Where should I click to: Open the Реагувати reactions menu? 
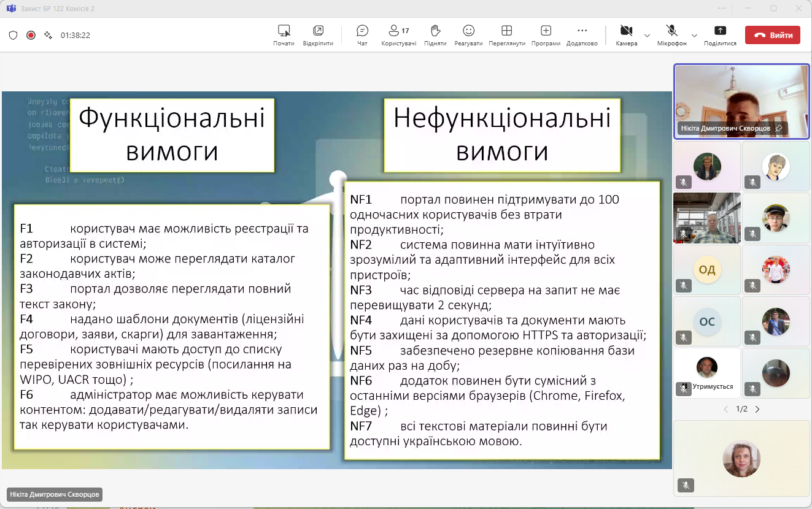468,36
